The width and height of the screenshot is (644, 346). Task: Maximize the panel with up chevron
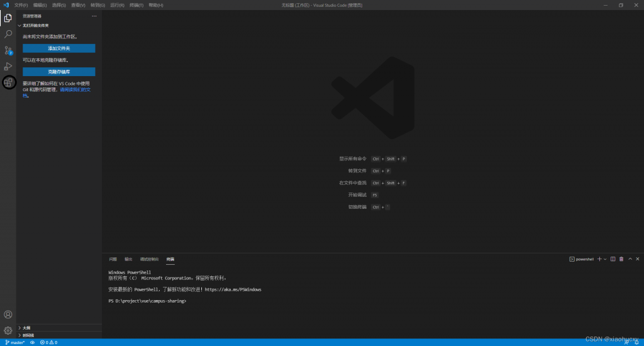pos(630,259)
